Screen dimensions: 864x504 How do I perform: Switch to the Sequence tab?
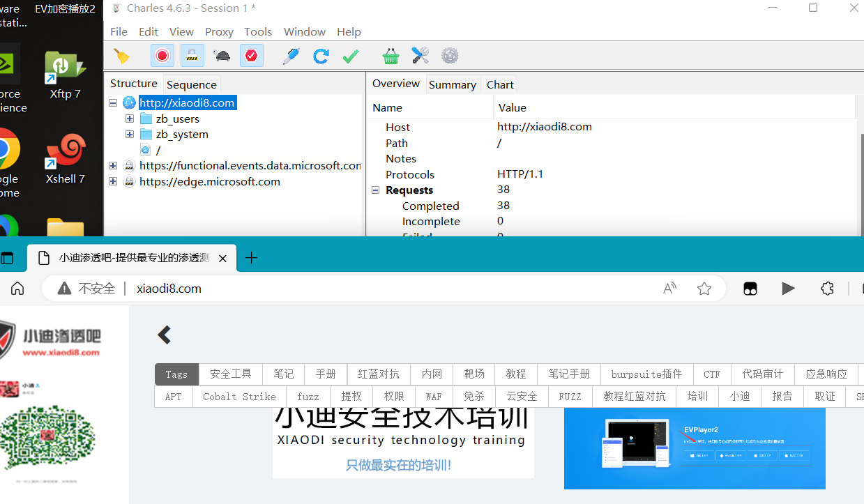(192, 84)
